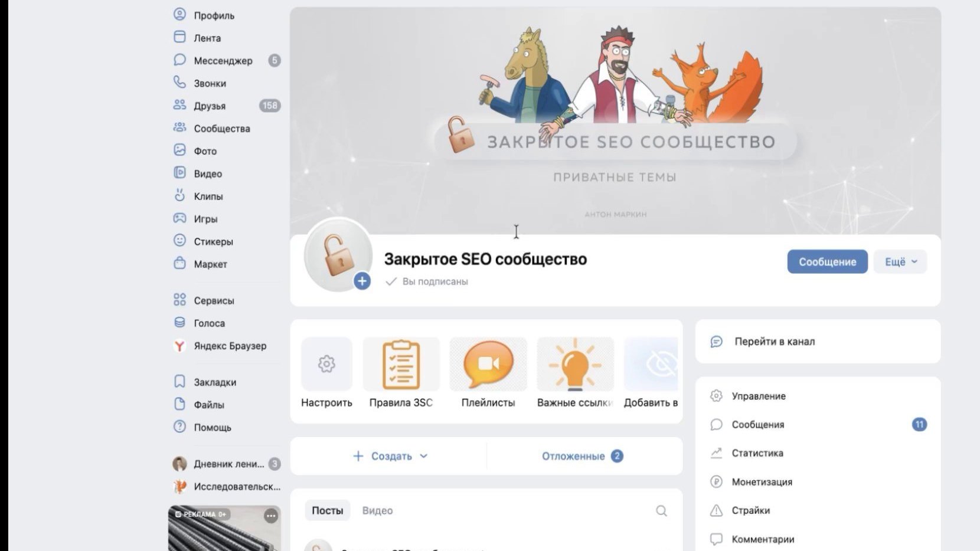This screenshot has height=551, width=980.
Task: Open the Файлы document icon
Action: (x=179, y=404)
